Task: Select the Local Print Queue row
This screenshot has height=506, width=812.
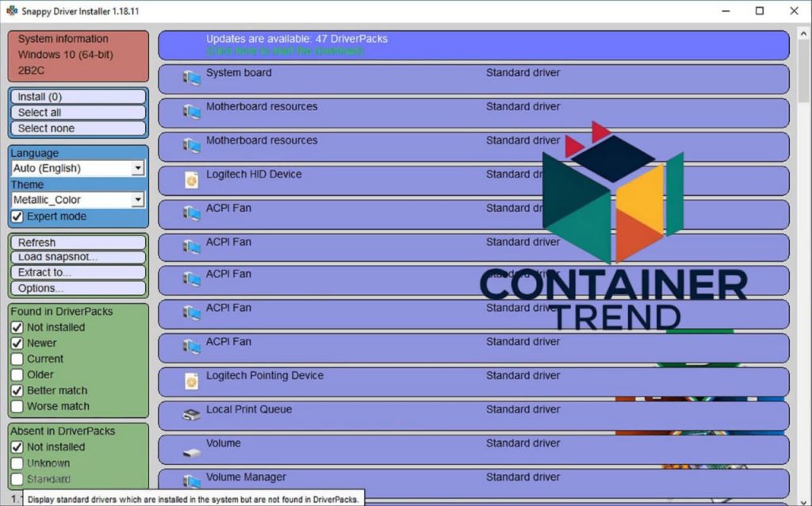Action: point(474,416)
